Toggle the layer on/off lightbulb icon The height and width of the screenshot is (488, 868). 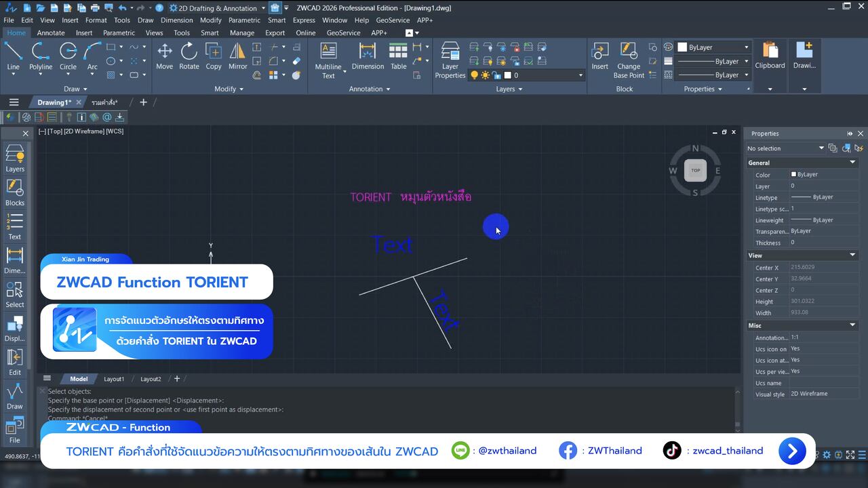(475, 75)
